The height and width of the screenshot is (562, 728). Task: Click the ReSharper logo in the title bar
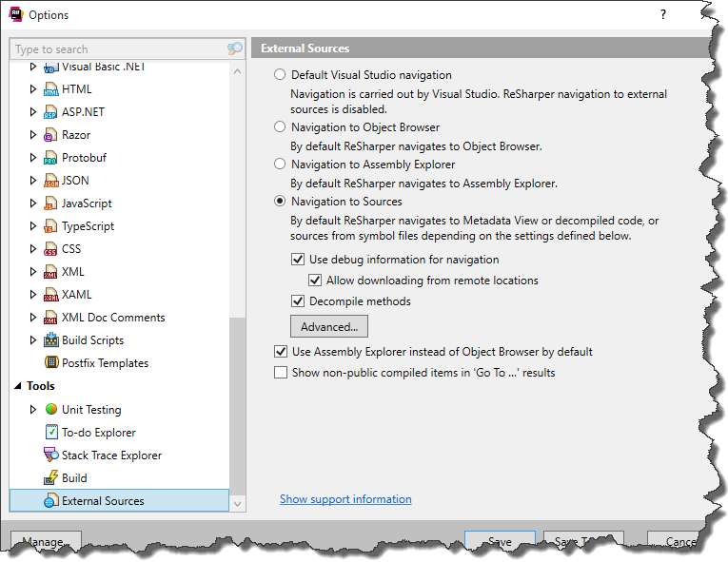click(x=16, y=14)
